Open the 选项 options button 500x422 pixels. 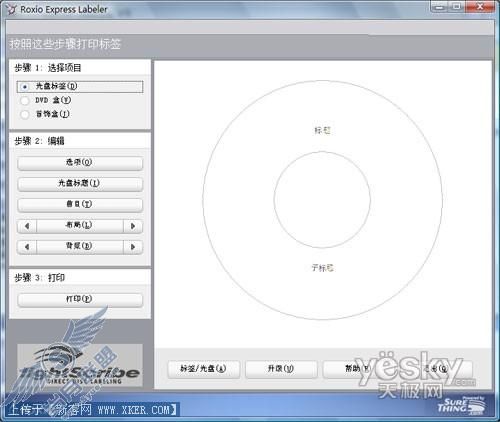(x=80, y=163)
